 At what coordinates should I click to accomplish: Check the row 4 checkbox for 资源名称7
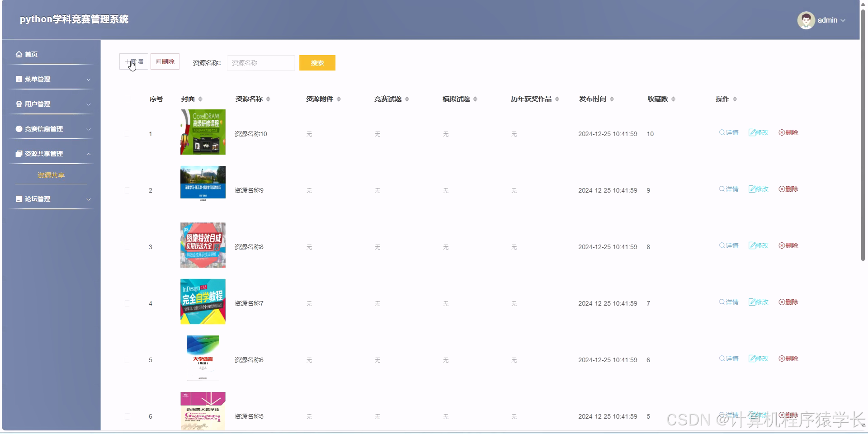coord(127,303)
